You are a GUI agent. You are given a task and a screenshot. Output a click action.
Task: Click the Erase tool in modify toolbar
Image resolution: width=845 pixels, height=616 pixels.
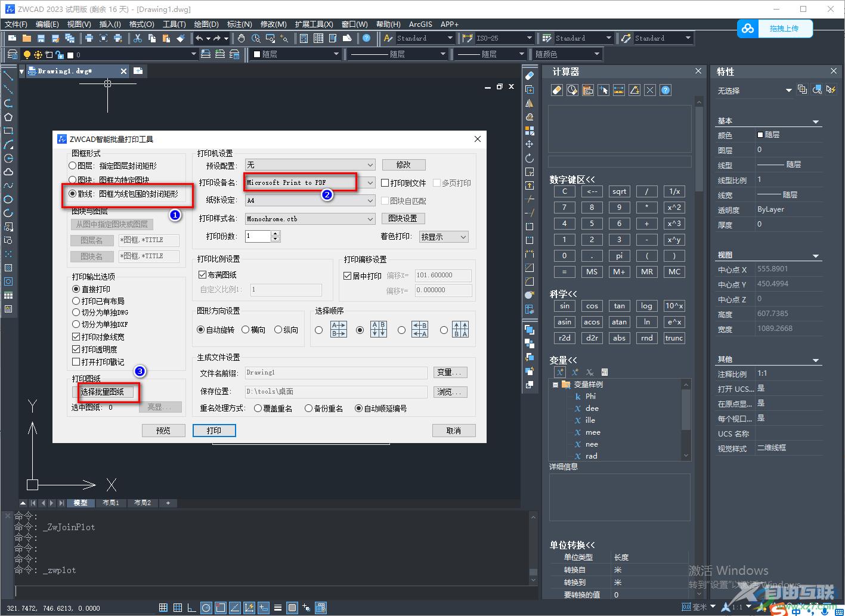pos(530,76)
